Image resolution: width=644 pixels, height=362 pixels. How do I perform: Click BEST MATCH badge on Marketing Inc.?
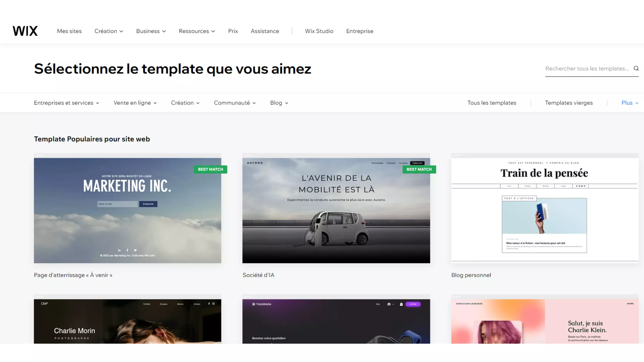210,169
